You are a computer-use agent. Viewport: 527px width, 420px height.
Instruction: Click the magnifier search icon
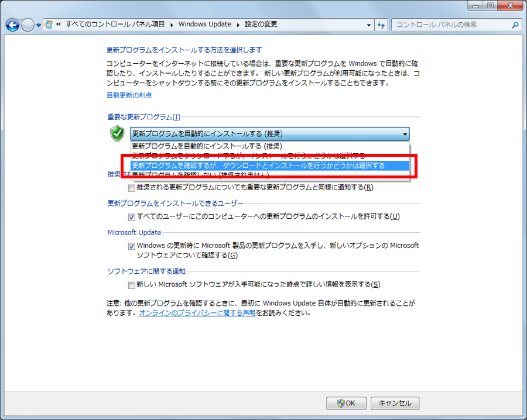[515, 25]
